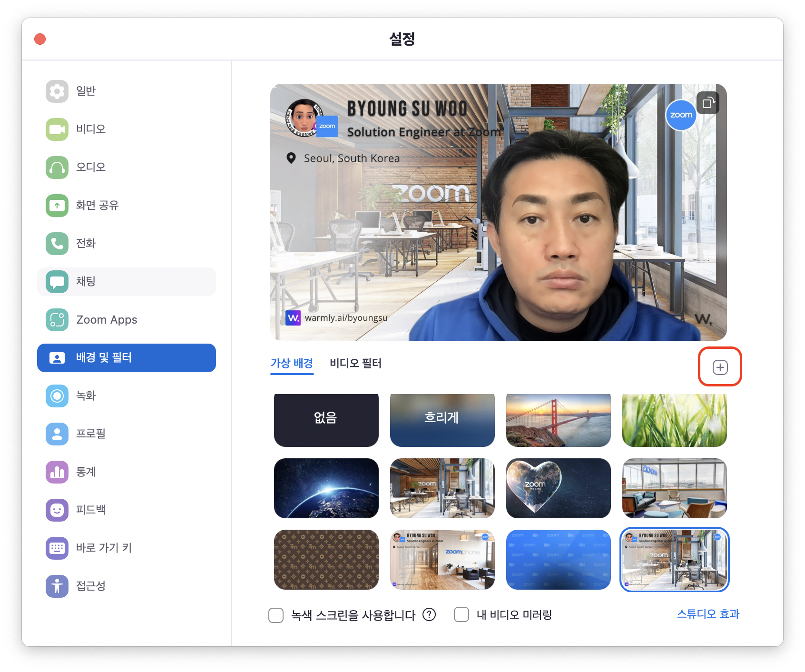Toggle the 내 비디오 미러링 checkbox
The image size is (805, 672).
tap(461, 614)
